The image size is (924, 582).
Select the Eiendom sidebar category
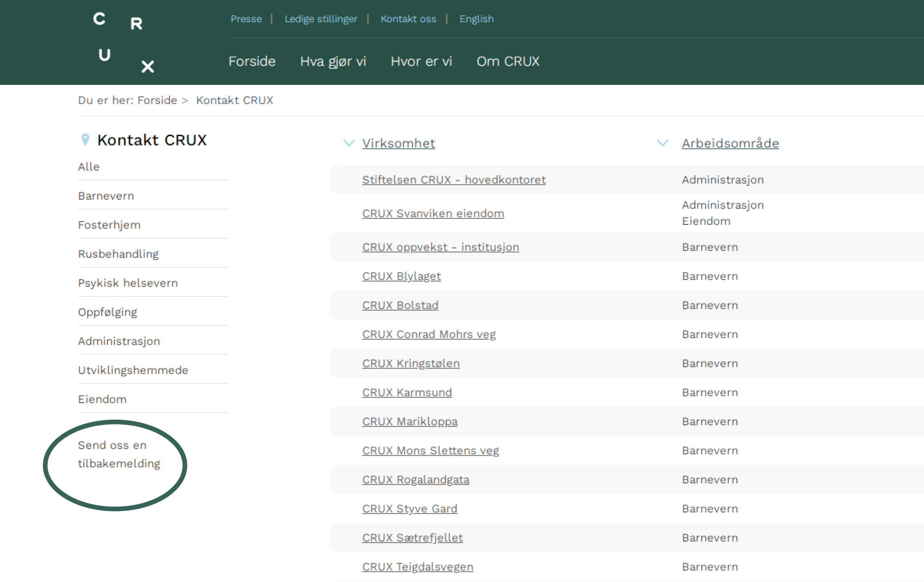pyautogui.click(x=102, y=399)
